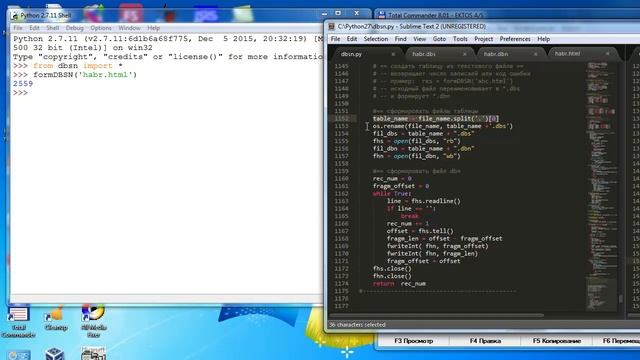Click the output value 2559 in shell
This screenshot has width=640, height=360.
tap(23, 84)
